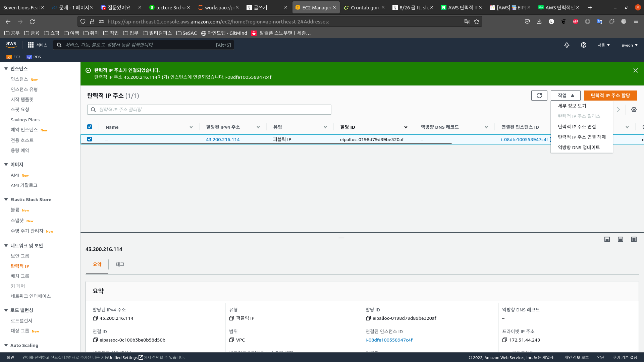
Task: Open instance link i-08dfe100558947c4f in the table row
Action: [524, 139]
